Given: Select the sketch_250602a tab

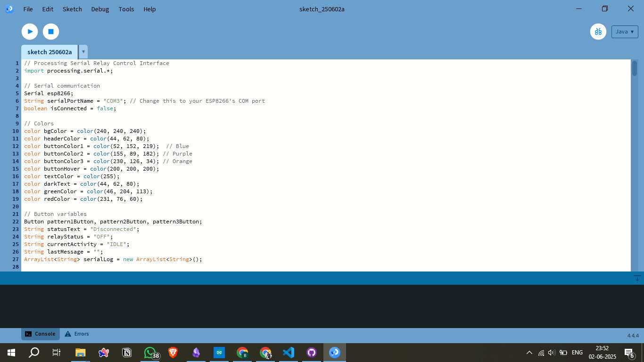Looking at the screenshot, I should pos(50,52).
